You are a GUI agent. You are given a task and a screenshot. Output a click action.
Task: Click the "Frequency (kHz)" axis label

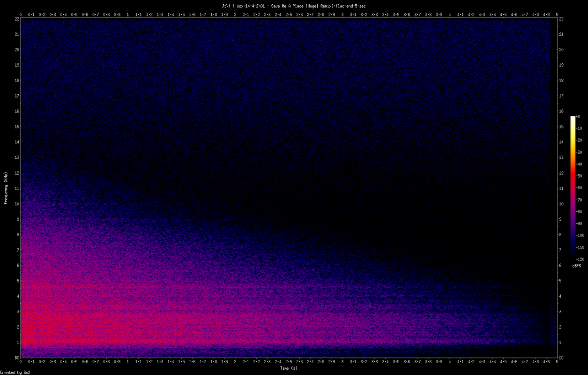(6, 187)
